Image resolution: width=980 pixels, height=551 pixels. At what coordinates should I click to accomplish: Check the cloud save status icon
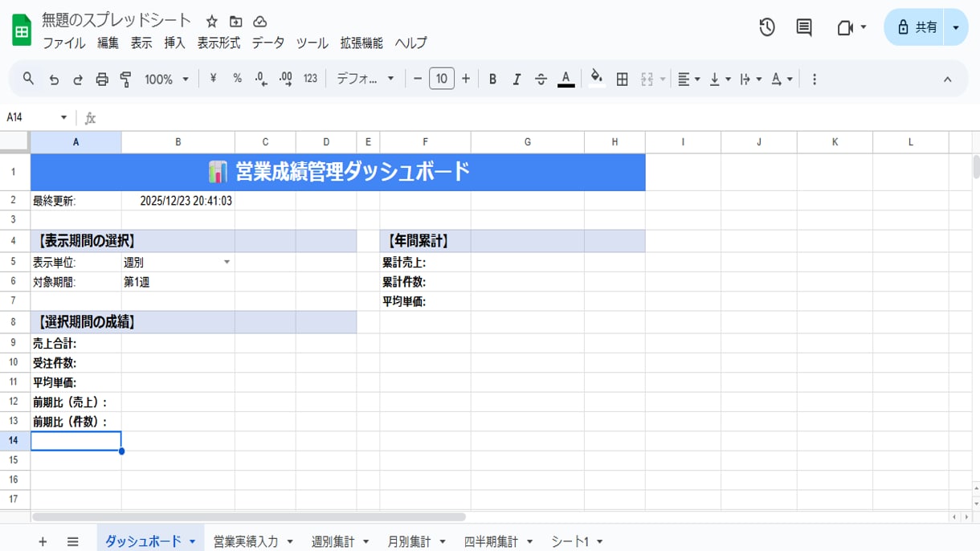(259, 22)
